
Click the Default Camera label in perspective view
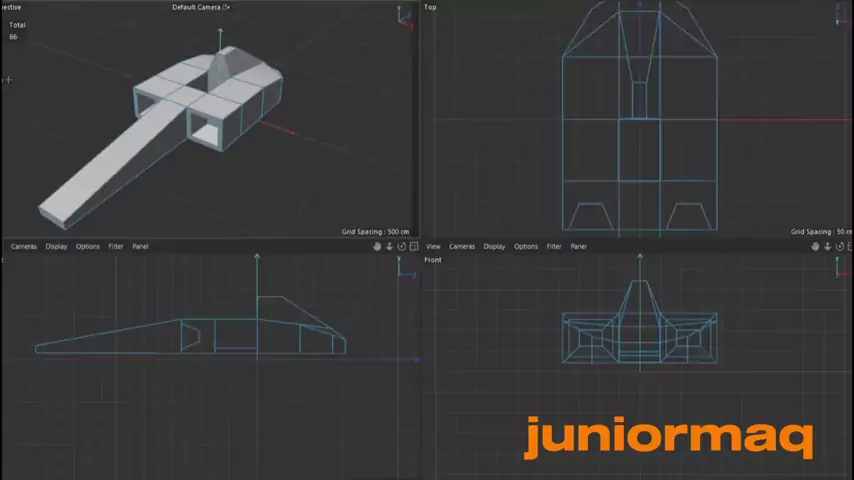[197, 7]
